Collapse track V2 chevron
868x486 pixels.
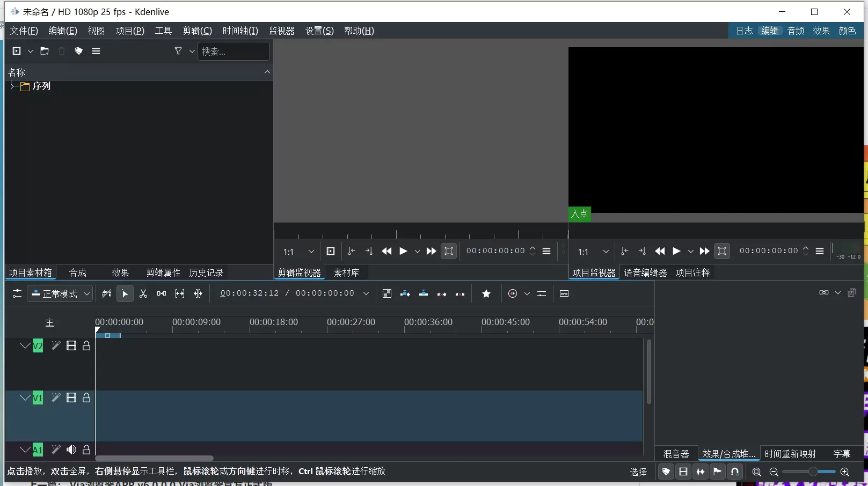click(25, 345)
